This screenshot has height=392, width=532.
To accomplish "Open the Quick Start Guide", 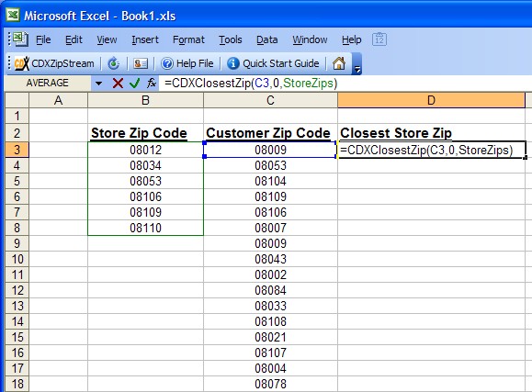I will tap(273, 63).
